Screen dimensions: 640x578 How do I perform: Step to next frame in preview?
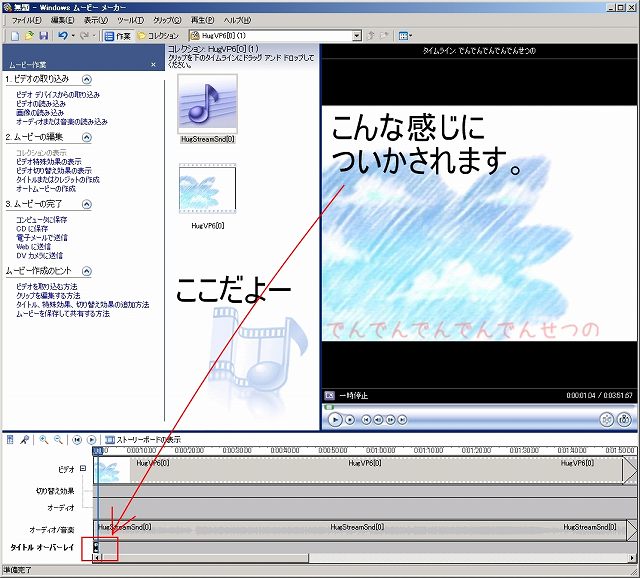click(x=390, y=420)
